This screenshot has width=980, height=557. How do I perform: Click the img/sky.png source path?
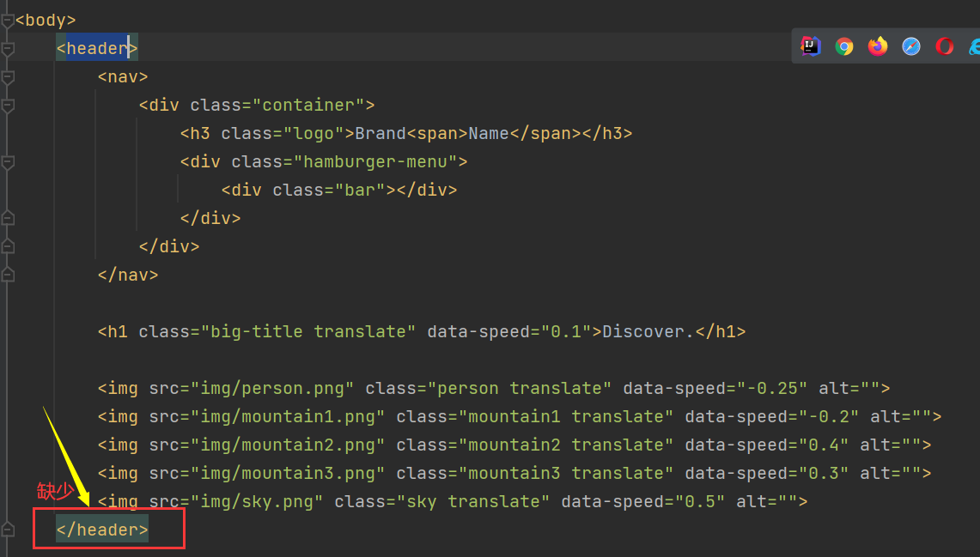point(256,501)
